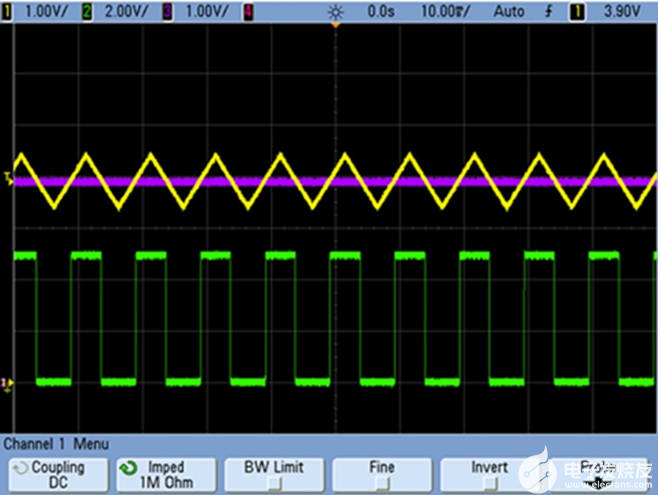This screenshot has width=658, height=495.
Task: Click the 1.00V/ channel 3 scale value
Action: [x=207, y=12]
